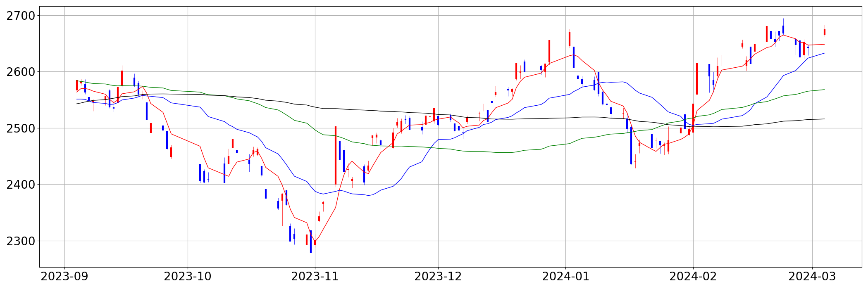Image resolution: width=868 pixels, height=289 pixels.
Task: Click the 2024-01 x-axis label
Action: click(x=565, y=277)
